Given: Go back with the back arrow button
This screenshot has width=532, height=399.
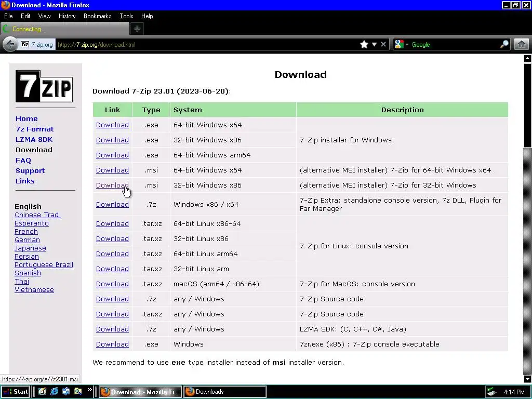Looking at the screenshot, I should pos(10,45).
